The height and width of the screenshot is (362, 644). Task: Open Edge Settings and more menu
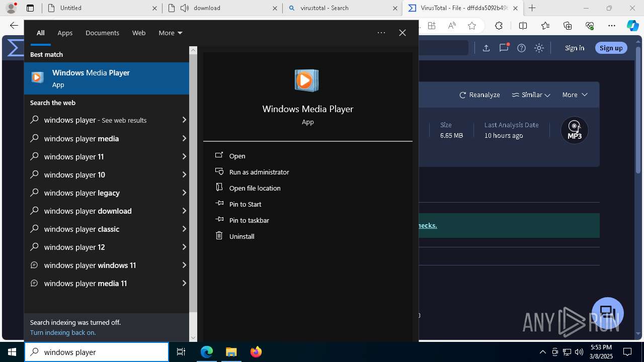[x=612, y=26]
